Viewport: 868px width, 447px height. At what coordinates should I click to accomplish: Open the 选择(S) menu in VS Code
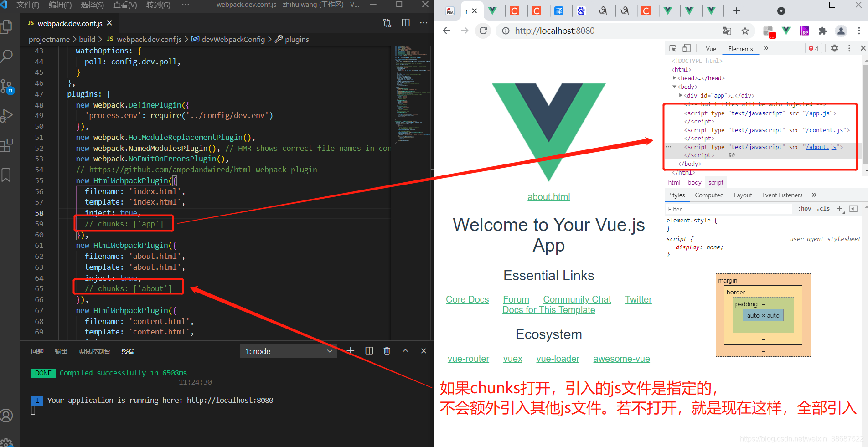(x=92, y=5)
